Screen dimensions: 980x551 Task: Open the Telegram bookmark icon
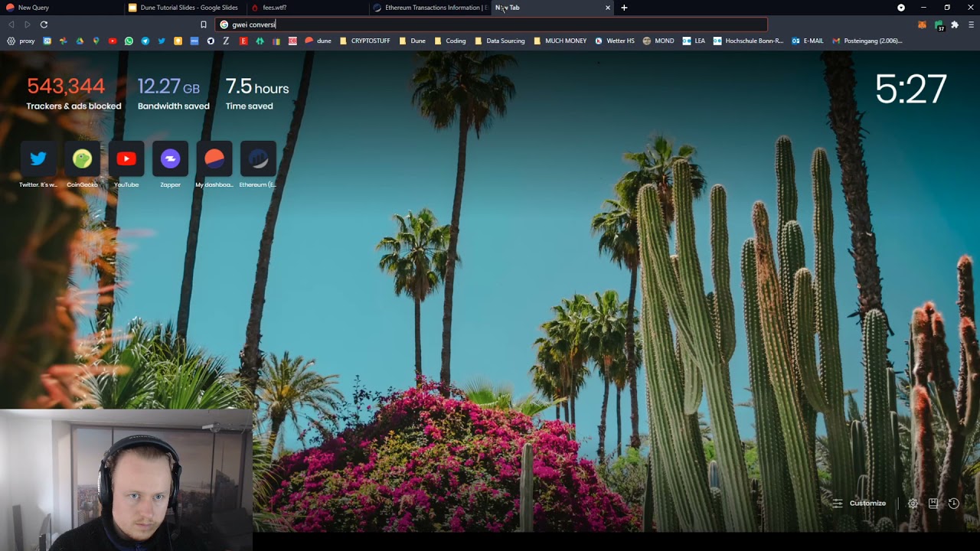coord(145,41)
